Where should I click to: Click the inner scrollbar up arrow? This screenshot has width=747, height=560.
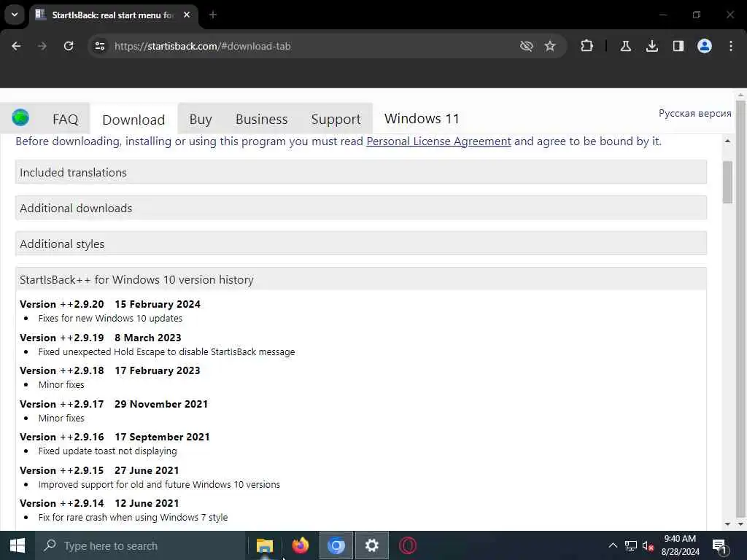click(727, 141)
